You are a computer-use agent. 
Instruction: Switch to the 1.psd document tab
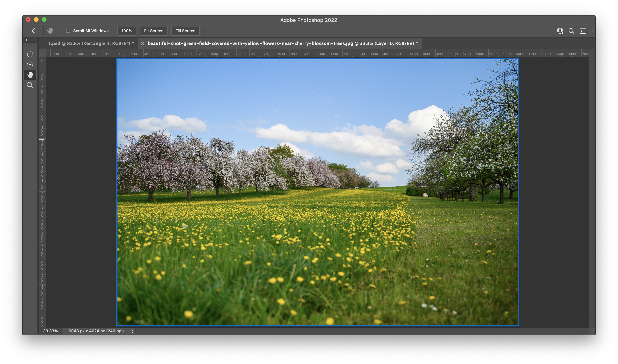(91, 43)
